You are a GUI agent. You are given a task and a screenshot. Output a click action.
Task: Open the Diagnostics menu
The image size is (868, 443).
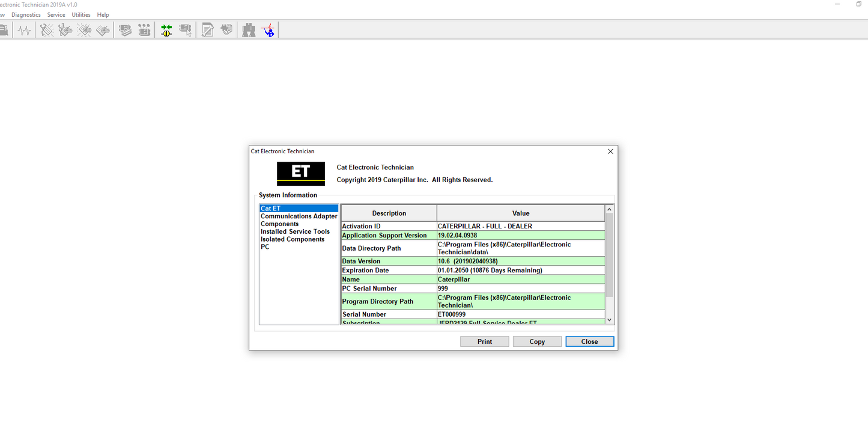pyautogui.click(x=26, y=14)
